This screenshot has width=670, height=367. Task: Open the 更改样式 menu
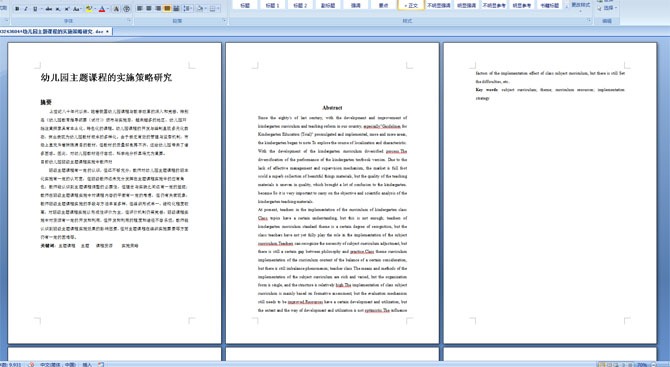tap(581, 6)
